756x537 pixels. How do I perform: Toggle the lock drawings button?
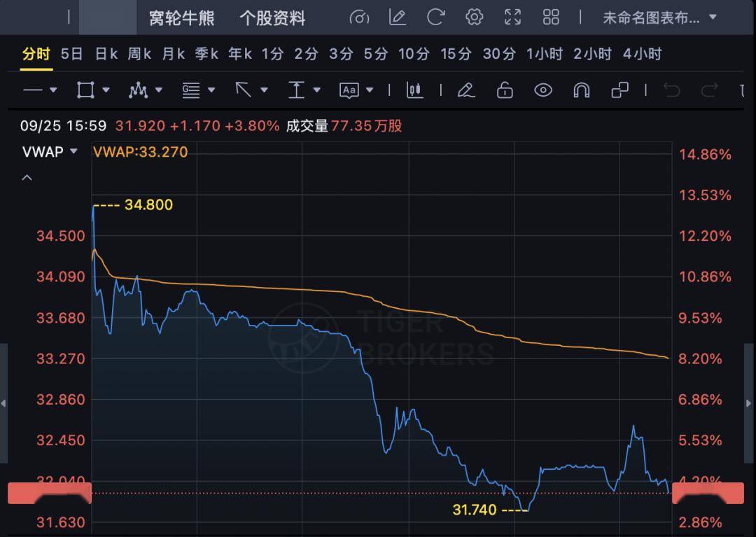[505, 90]
